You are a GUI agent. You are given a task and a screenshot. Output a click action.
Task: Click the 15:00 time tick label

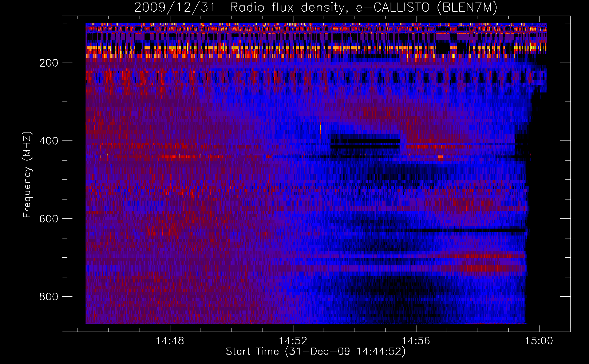(x=539, y=341)
